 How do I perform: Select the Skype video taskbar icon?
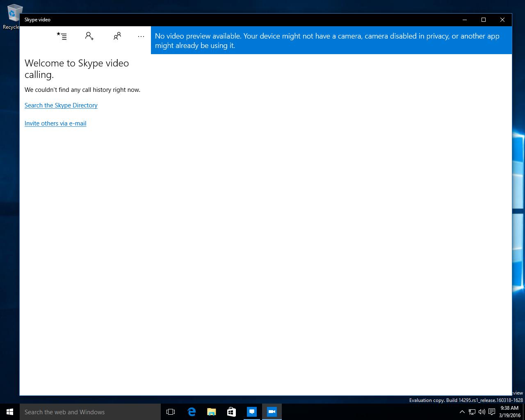272,412
